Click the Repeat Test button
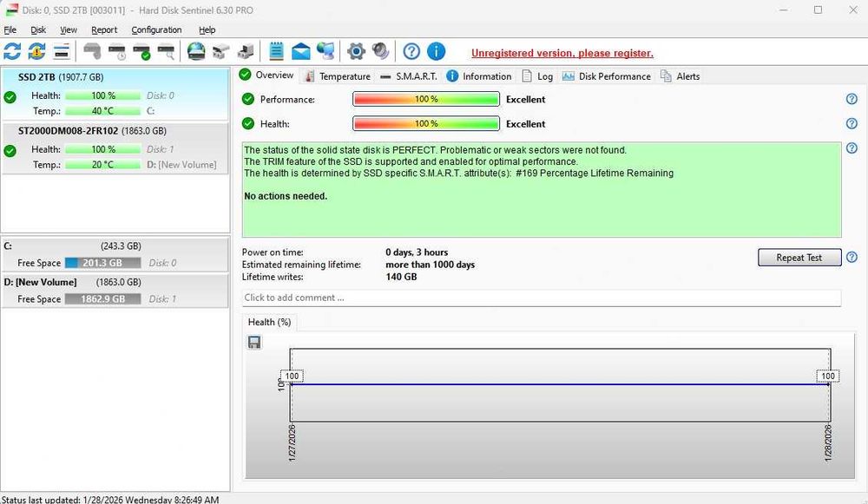 799,258
